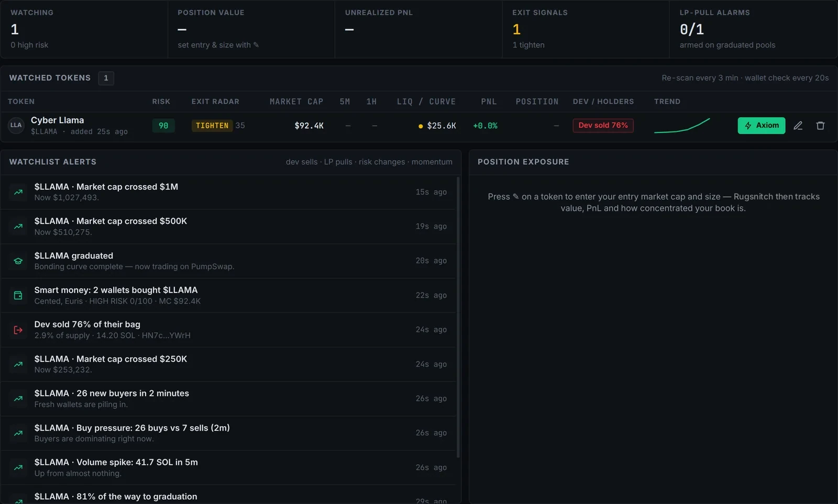This screenshot has height=504, width=838.
Task: Open the 'Smart money: 2 wallets bought $LLAMA' alert
Action: point(228,295)
